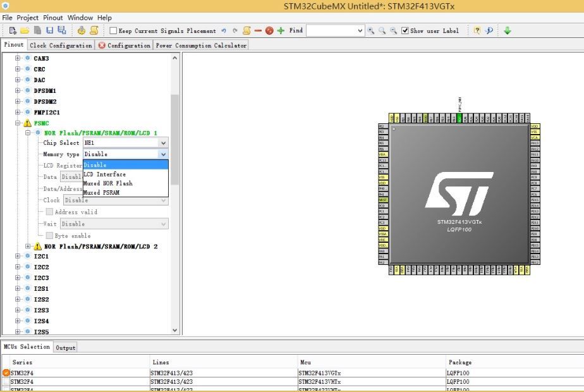Collapse NOR Flash/PSRAM/SRAM/ROM/LCD 1 node
The image size is (584, 392).
point(28,133)
